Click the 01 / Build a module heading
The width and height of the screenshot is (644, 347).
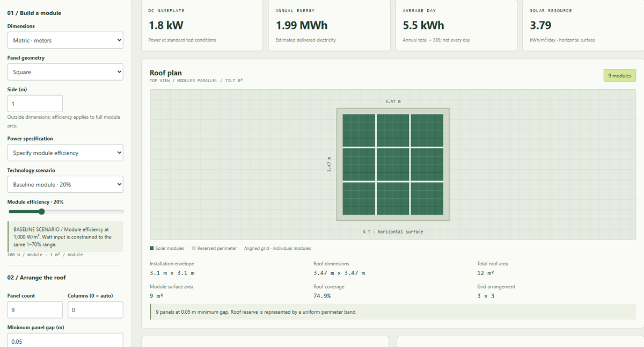click(34, 13)
